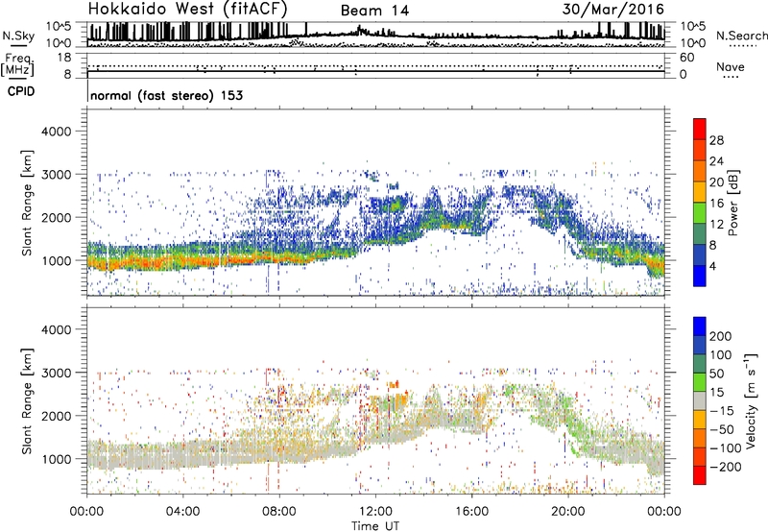This screenshot has width=768, height=532.
Task: Click the 'Hokkaido West (fitACF)' title
Action: pos(187,10)
